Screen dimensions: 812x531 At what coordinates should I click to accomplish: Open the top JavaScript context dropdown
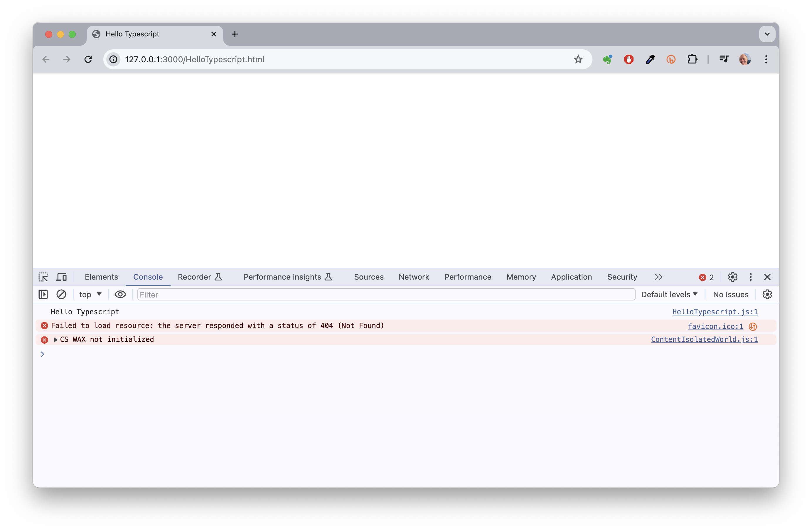90,294
